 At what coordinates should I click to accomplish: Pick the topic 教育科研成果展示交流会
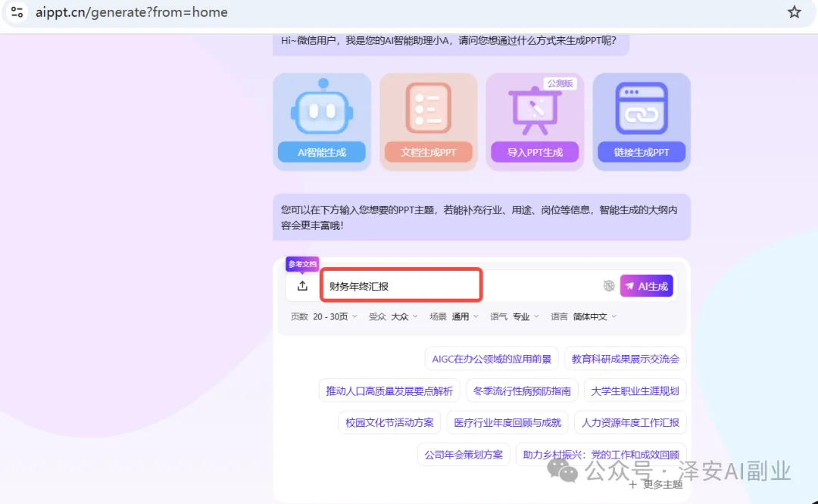click(625, 359)
